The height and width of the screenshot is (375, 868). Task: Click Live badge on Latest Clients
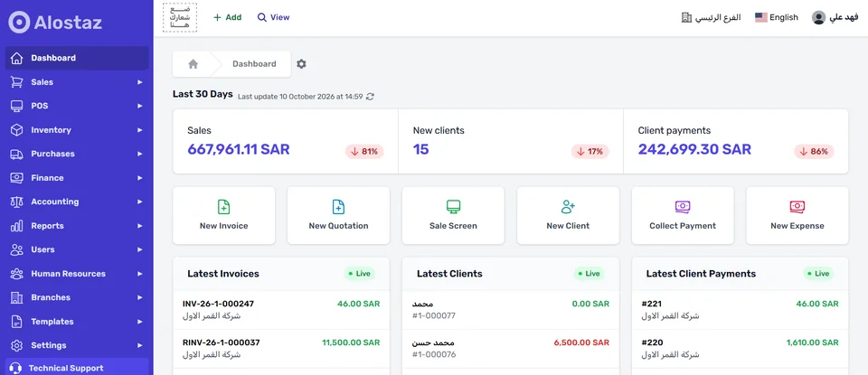pos(589,274)
